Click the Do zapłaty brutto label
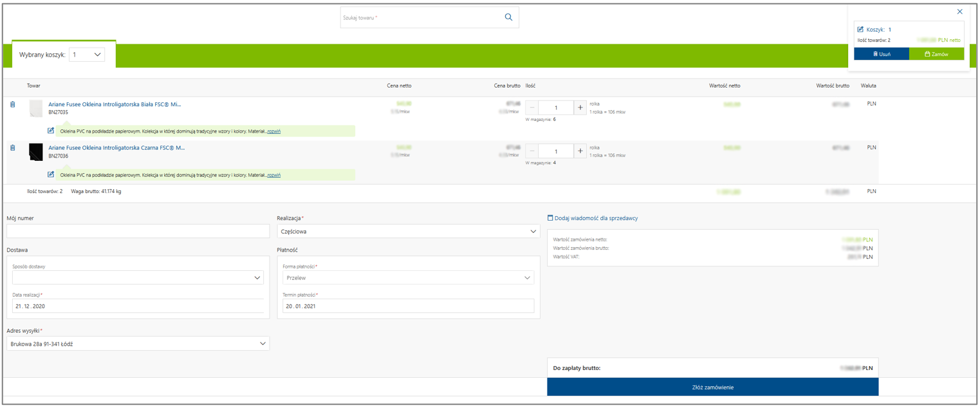The height and width of the screenshot is (408, 980). pyautogui.click(x=577, y=369)
